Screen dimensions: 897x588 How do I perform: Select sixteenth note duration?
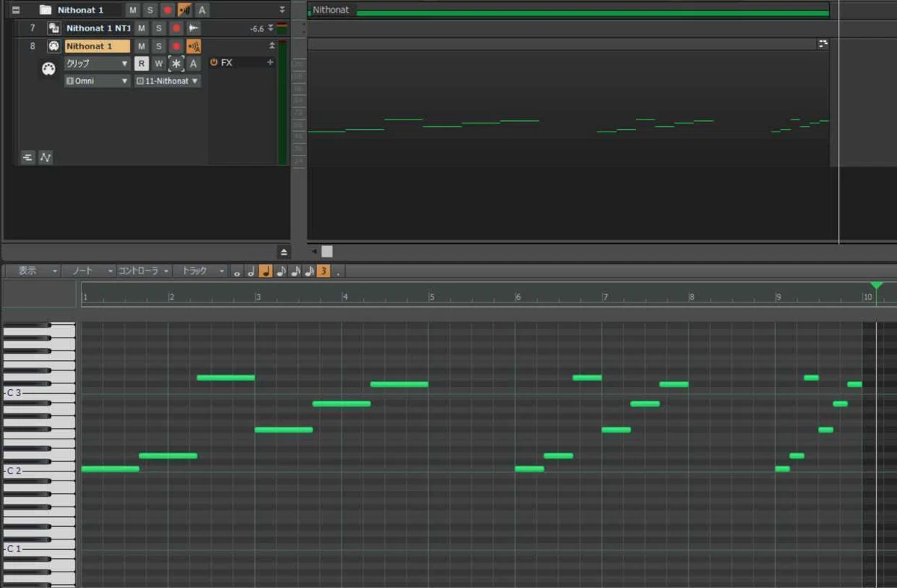point(295,271)
